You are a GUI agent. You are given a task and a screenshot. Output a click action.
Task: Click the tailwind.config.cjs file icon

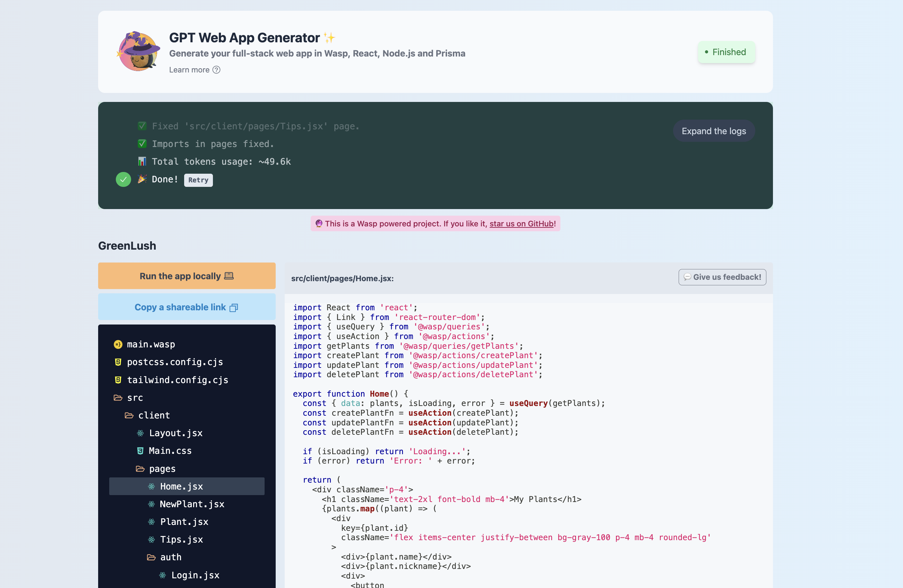pos(118,380)
